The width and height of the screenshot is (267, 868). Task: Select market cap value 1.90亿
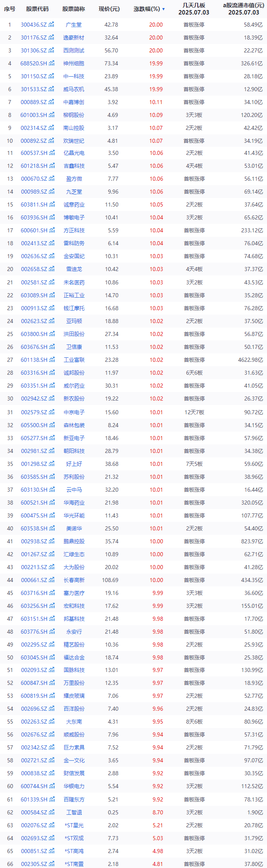click(x=255, y=812)
